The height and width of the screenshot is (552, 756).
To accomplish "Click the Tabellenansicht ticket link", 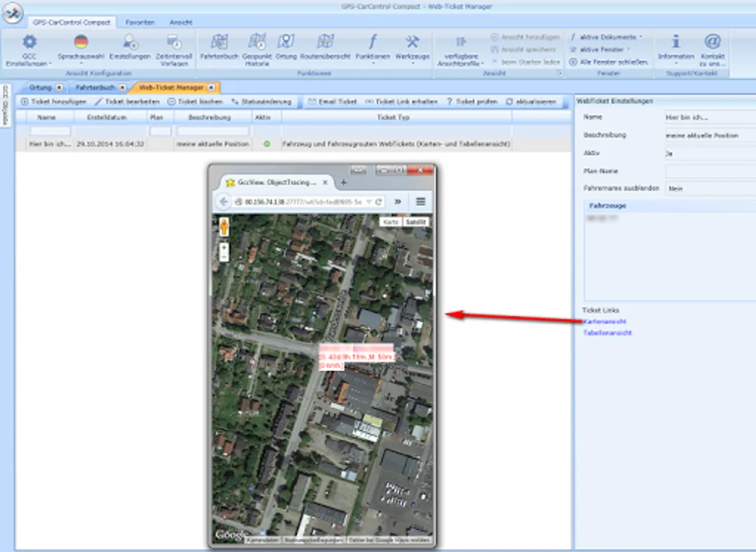I will tap(607, 333).
